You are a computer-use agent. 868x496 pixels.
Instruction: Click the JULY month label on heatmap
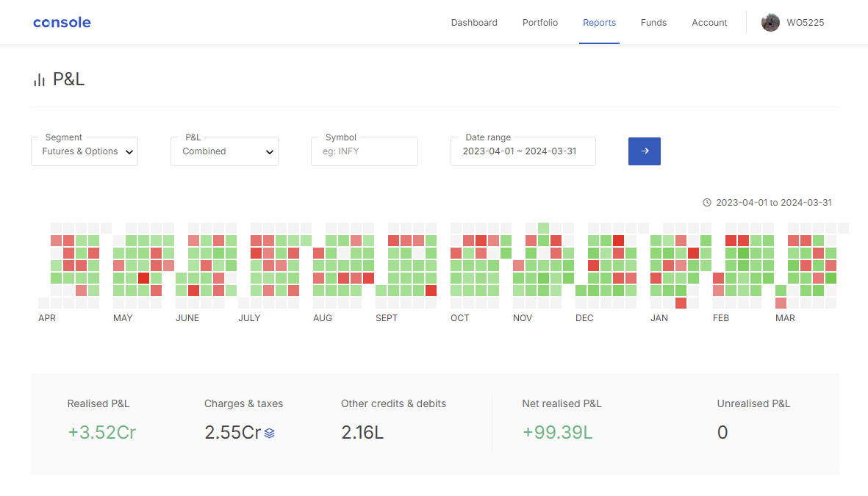pyautogui.click(x=249, y=318)
